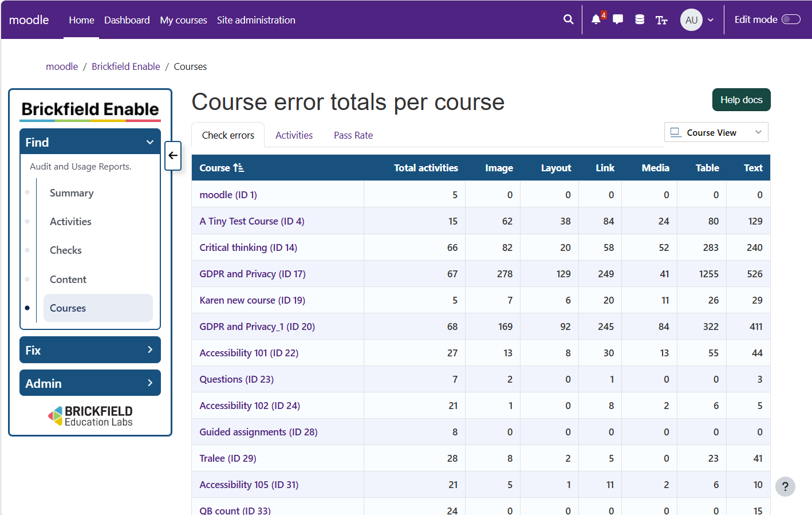This screenshot has height=515, width=812.
Task: Open Activities report in sidebar
Action: tap(70, 222)
